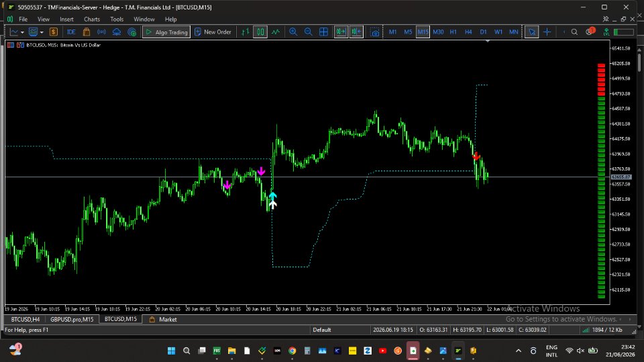Click the red segment of strength meter
644x362 pixels.
click(x=601, y=80)
